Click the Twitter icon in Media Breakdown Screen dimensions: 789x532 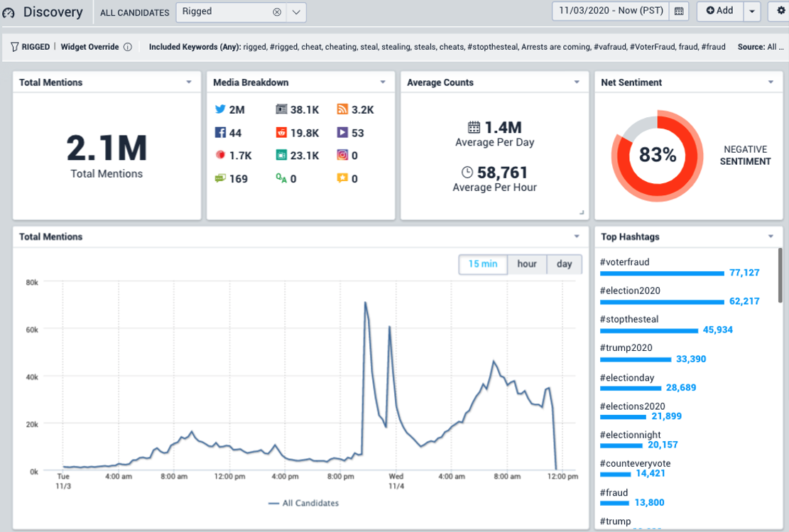pos(220,109)
